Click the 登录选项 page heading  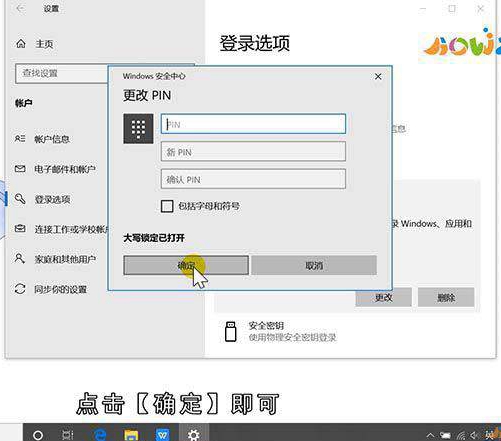[x=255, y=43]
